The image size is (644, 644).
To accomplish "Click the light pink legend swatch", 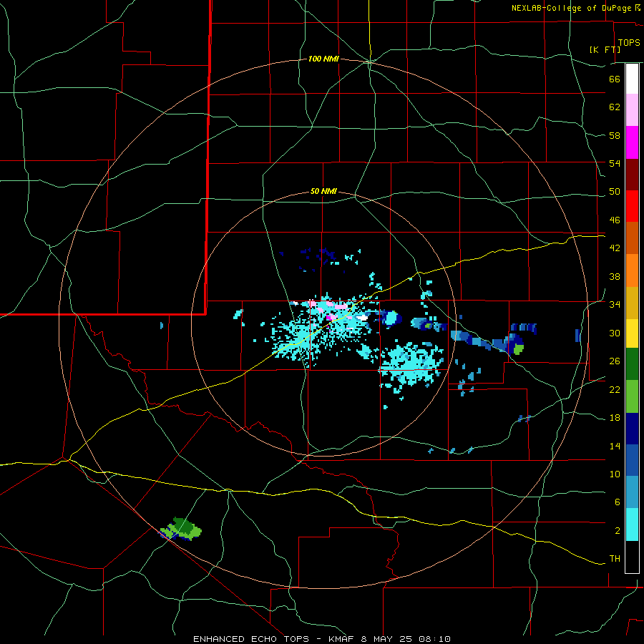I will point(632,110).
